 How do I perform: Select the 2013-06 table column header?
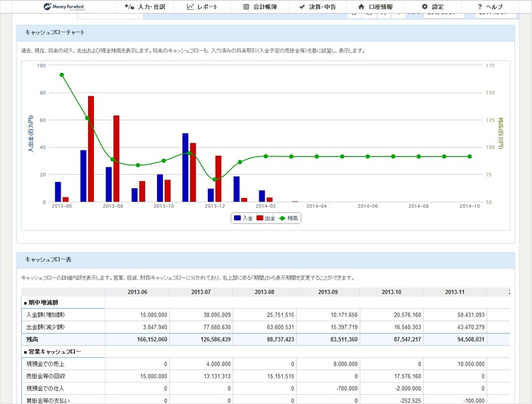point(138,292)
